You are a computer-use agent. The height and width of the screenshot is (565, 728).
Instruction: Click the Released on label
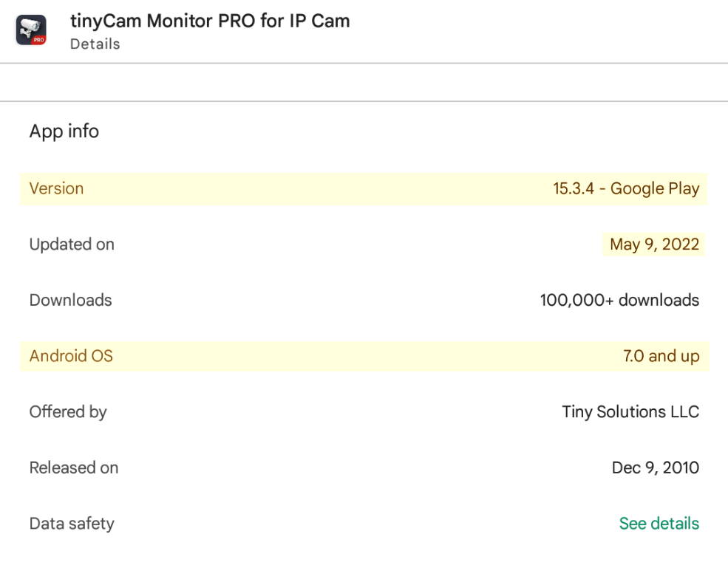pyautogui.click(x=74, y=468)
